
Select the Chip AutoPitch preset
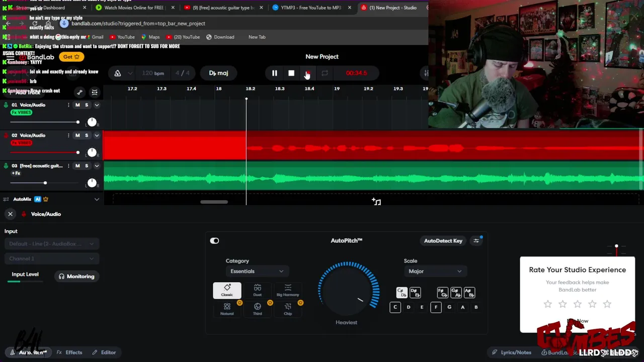tap(288, 309)
